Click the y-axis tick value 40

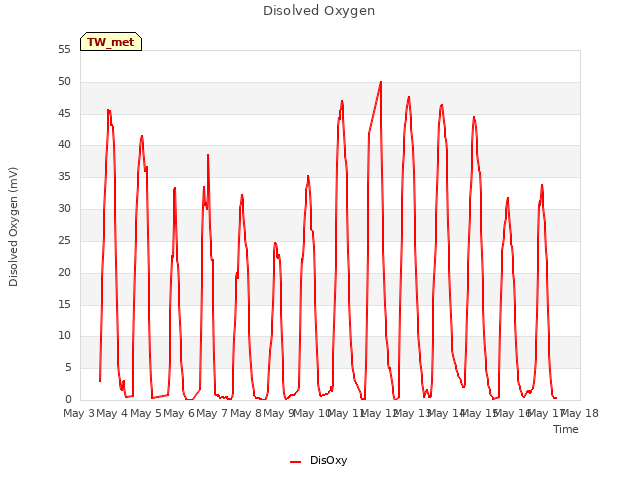(64, 144)
